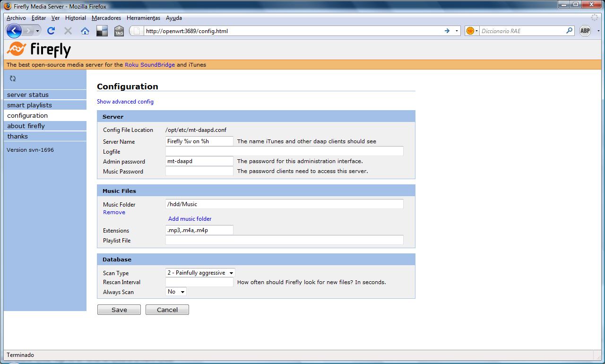
Task: Click the Extensions input field
Action: point(199,230)
